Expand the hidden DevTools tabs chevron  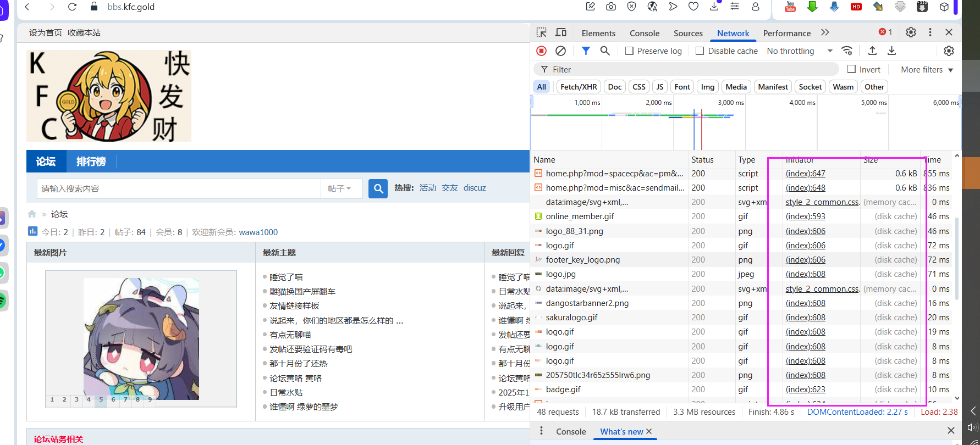pos(825,33)
